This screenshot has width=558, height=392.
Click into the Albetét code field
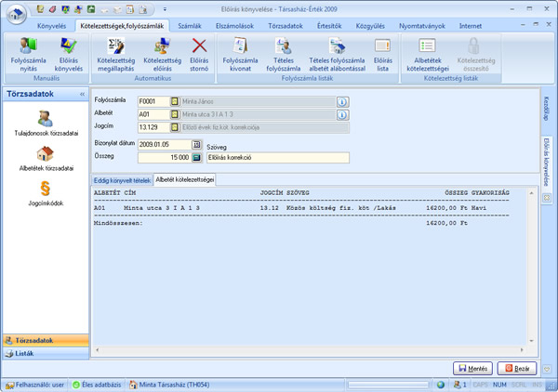(153, 114)
